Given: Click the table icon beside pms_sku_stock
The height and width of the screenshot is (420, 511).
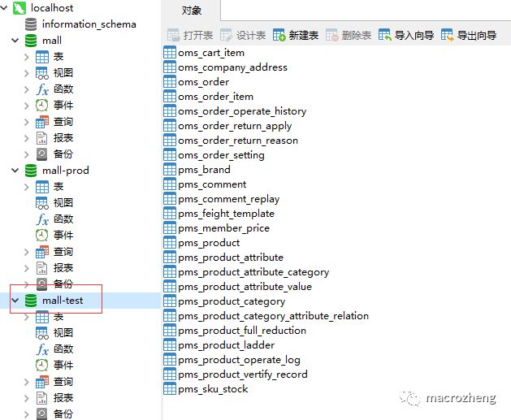Looking at the screenshot, I should click(x=170, y=388).
